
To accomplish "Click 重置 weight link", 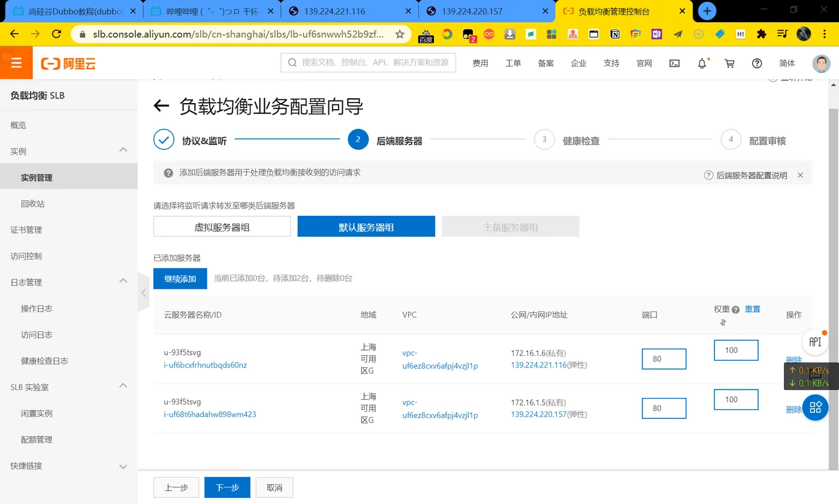I will pyautogui.click(x=753, y=309).
